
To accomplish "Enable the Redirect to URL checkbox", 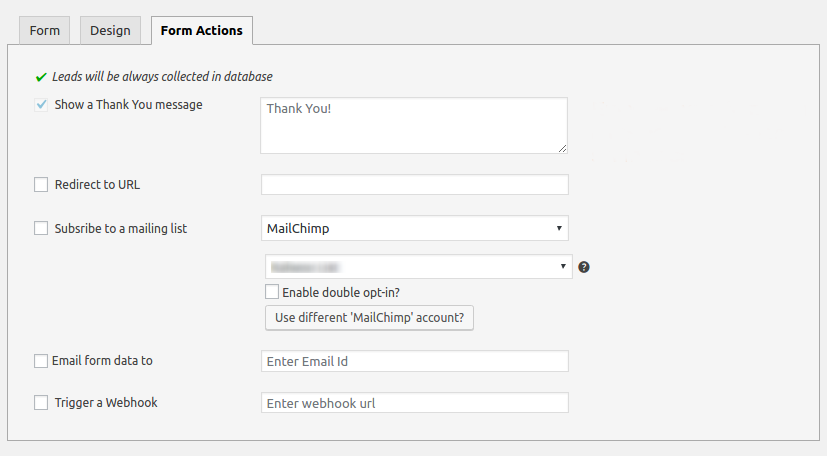I will pos(41,184).
